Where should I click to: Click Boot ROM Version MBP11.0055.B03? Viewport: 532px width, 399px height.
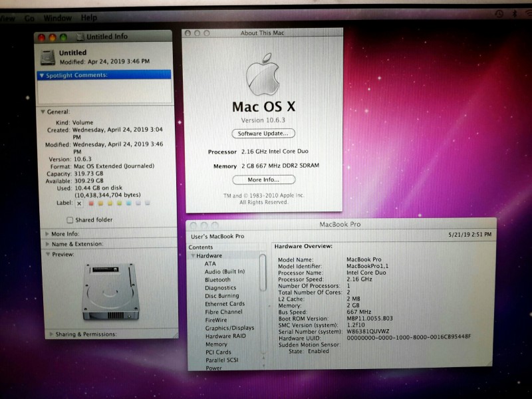click(x=370, y=319)
